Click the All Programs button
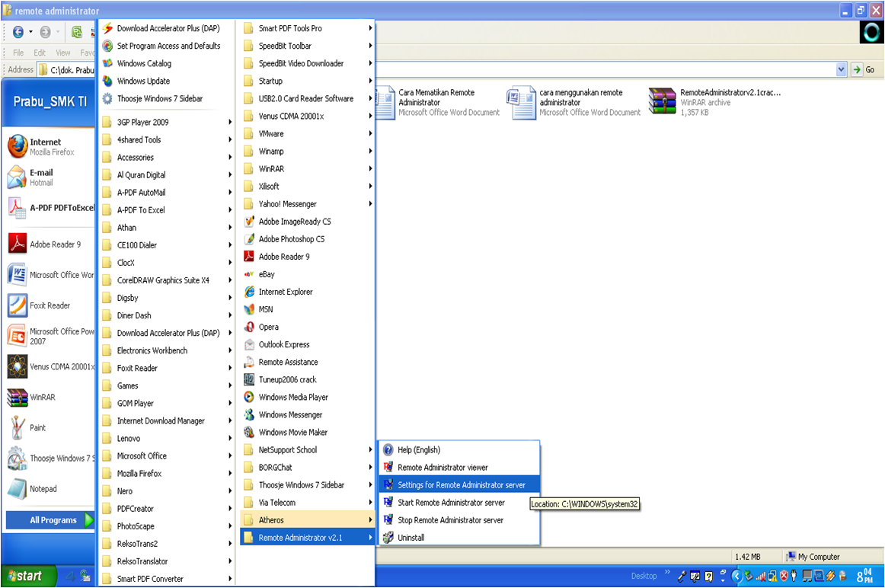885x588 pixels. tap(50, 519)
